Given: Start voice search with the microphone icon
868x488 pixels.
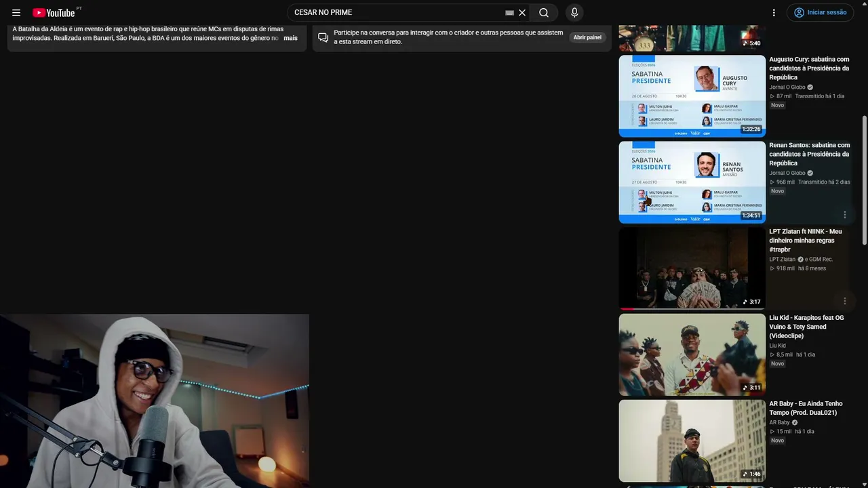Looking at the screenshot, I should point(574,12).
